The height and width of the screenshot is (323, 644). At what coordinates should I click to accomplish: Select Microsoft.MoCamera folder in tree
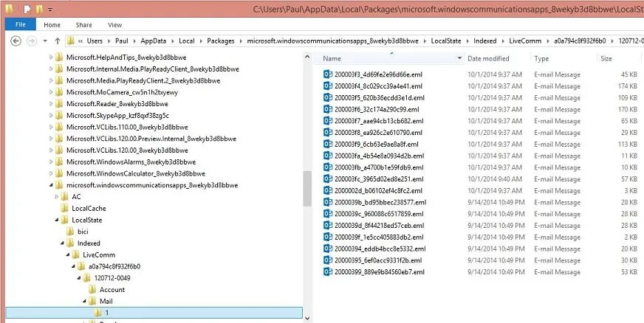pos(122,92)
